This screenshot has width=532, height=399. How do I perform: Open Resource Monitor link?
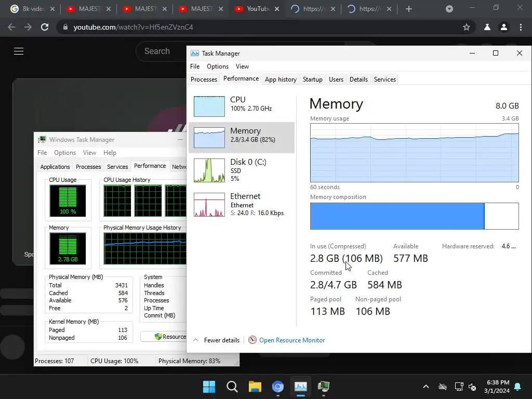point(292,340)
